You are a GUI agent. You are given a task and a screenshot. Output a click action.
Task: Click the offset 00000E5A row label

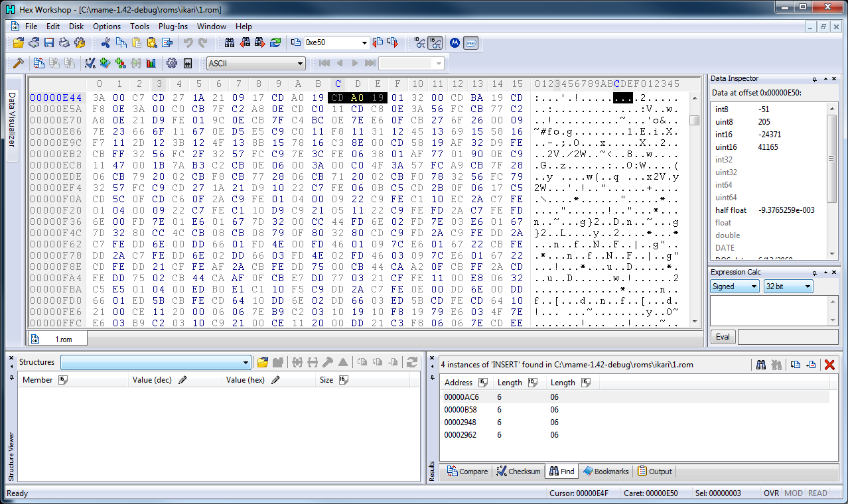click(56, 109)
